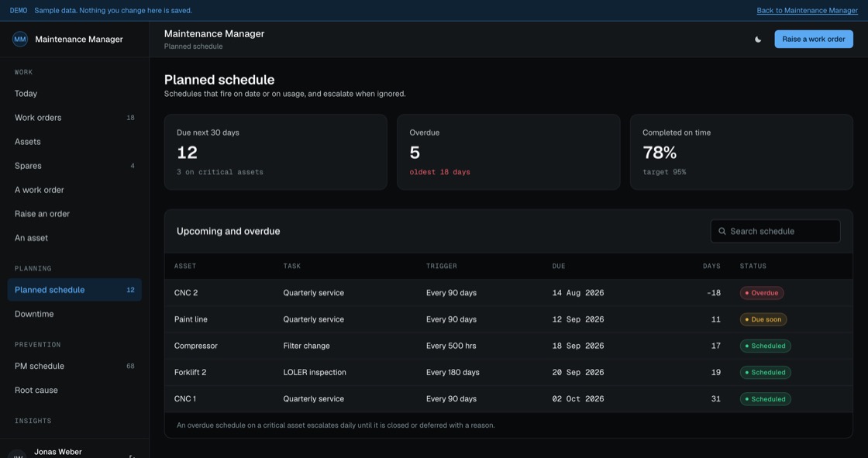The image size is (868, 458).
Task: Click the Upcoming and overdue heading
Action: coord(228,232)
